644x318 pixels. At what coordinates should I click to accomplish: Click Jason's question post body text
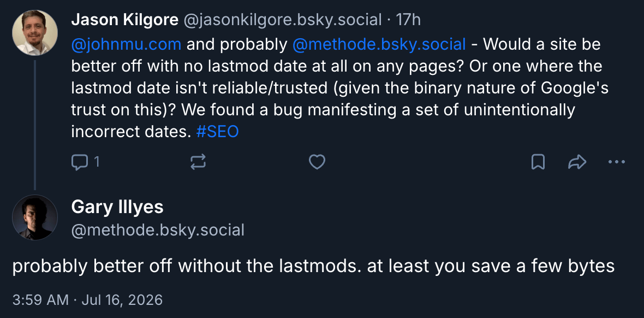[x=339, y=87]
